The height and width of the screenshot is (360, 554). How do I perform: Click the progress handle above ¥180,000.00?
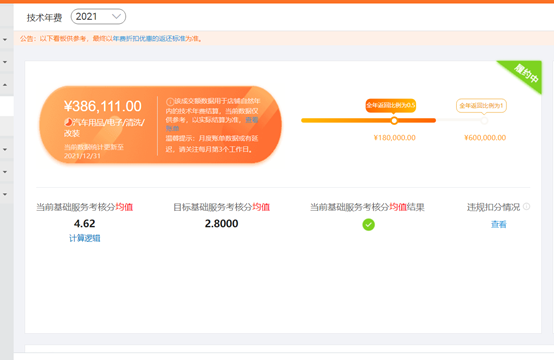point(394,120)
